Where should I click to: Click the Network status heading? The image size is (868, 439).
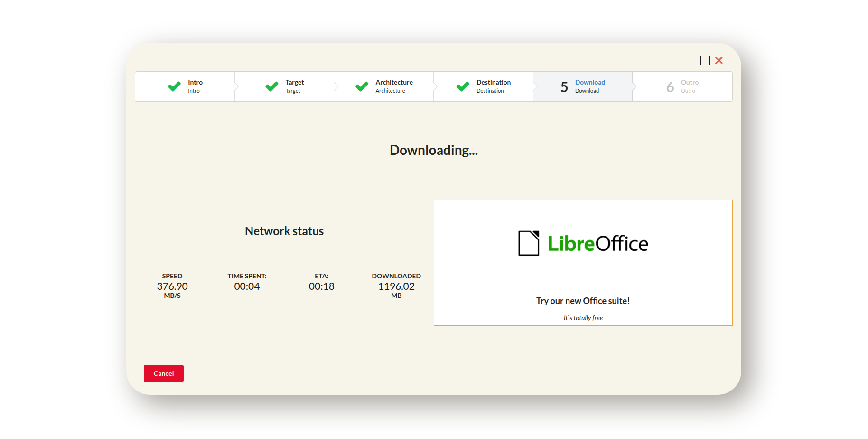(284, 231)
